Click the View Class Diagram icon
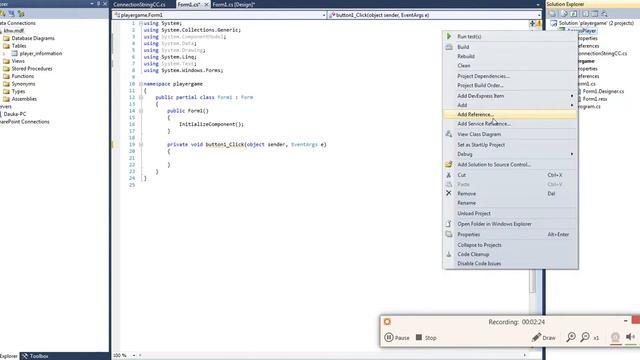 click(449, 134)
